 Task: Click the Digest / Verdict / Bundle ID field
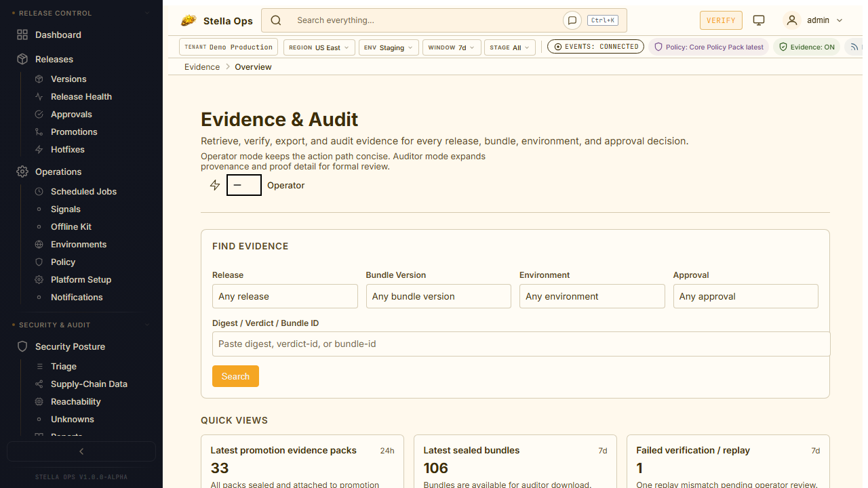click(x=521, y=344)
